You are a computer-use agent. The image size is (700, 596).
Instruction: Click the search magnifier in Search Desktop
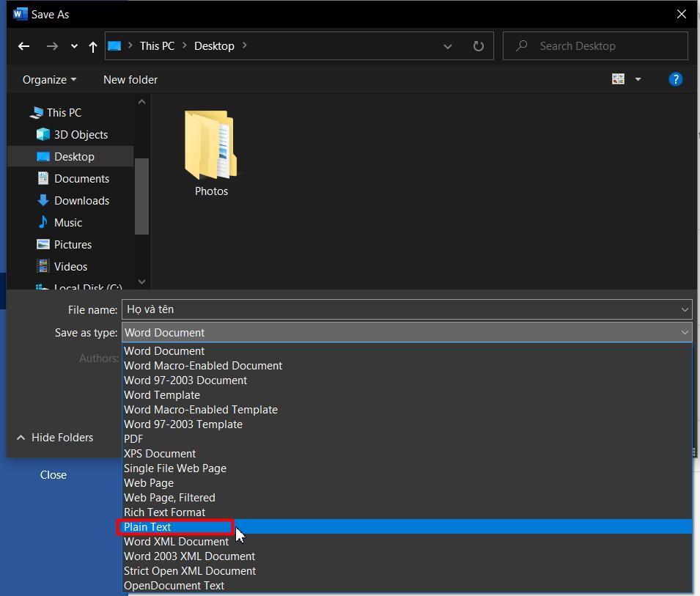521,45
